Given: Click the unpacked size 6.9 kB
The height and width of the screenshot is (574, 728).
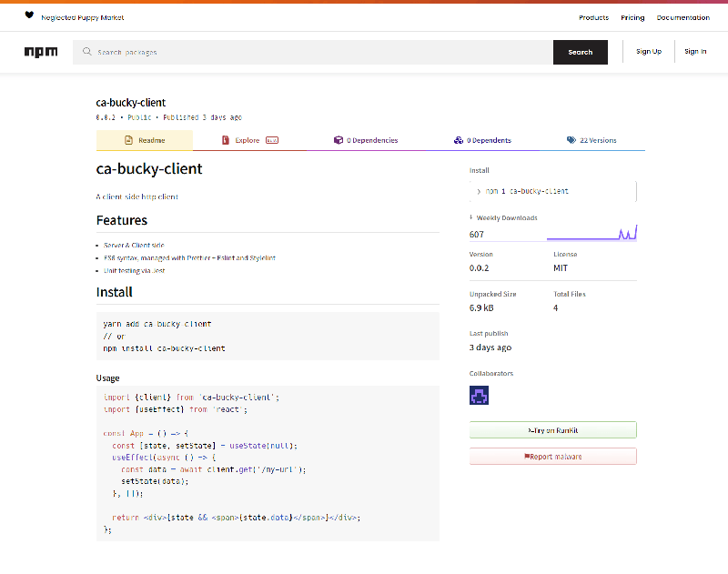Looking at the screenshot, I should pyautogui.click(x=481, y=307).
